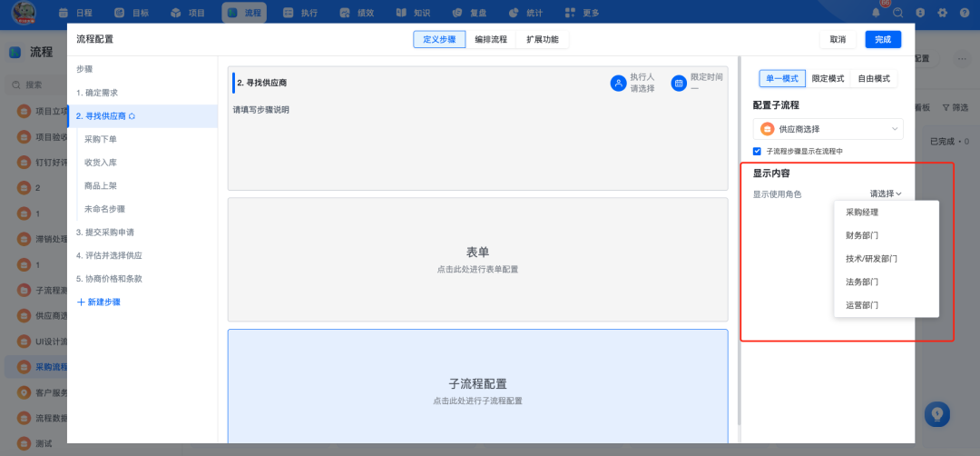The width and height of the screenshot is (980, 456).
Task: Click 新建步骤 to add a step
Action: [98, 302]
